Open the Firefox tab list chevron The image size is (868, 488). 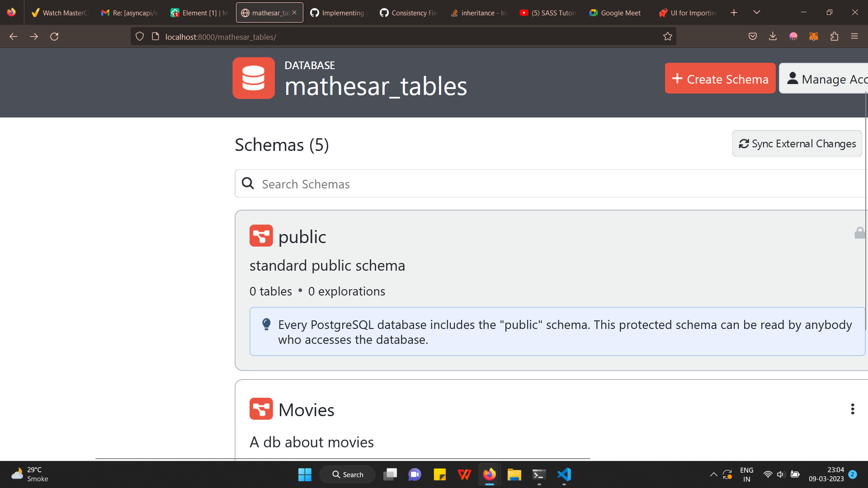[757, 12]
